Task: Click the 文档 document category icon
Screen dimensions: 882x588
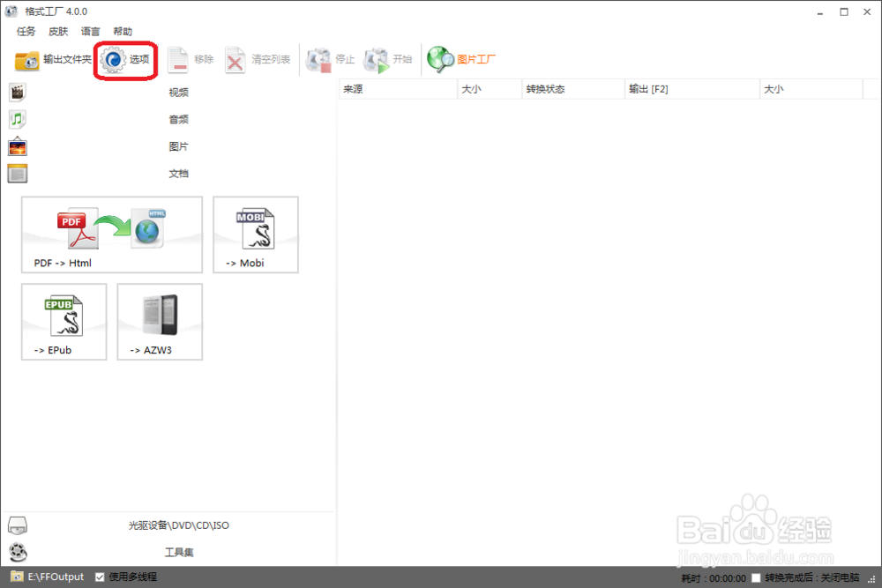Action: (x=18, y=174)
